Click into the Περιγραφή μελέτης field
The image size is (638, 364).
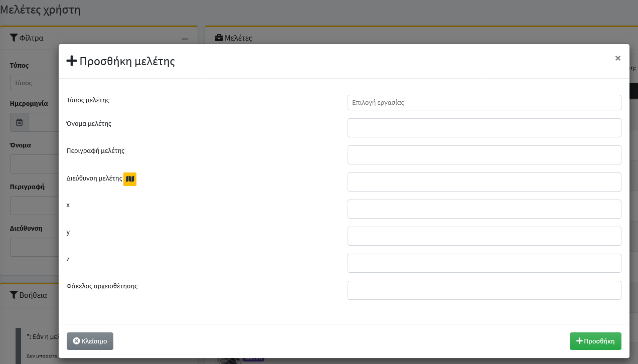click(484, 155)
